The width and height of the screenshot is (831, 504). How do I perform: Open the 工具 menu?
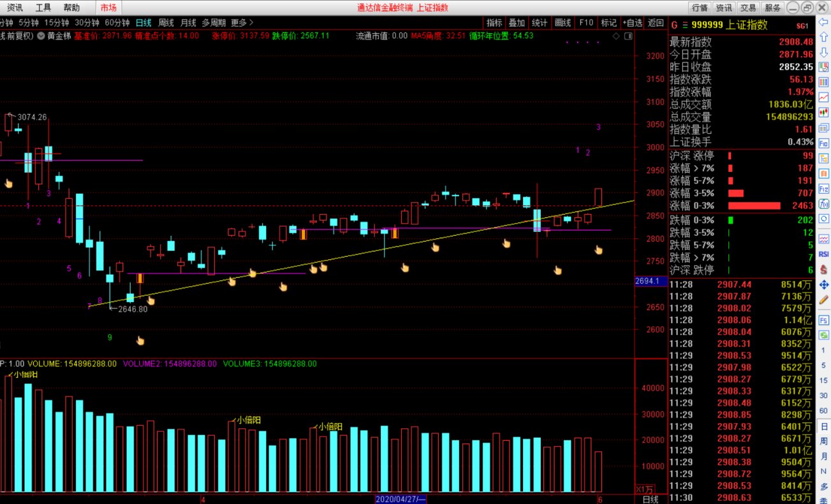(x=43, y=8)
